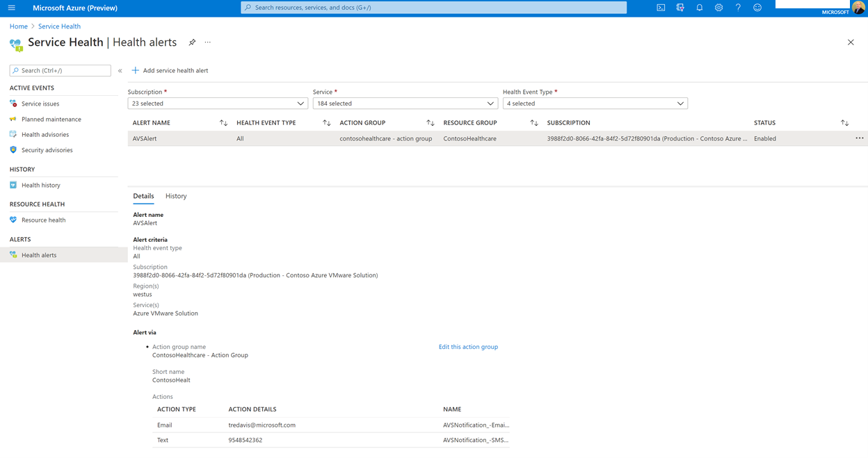Switch to the Details tab
Image resolution: width=868 pixels, height=458 pixels.
point(143,196)
